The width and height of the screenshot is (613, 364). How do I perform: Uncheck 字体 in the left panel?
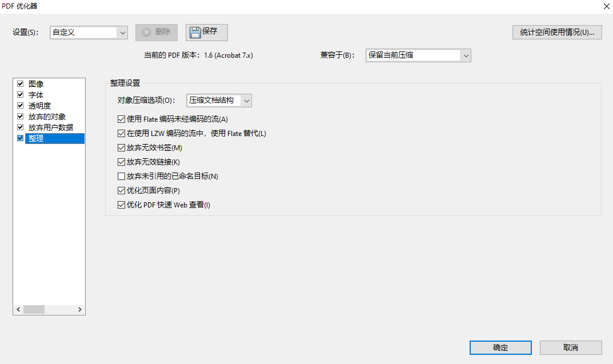click(21, 94)
